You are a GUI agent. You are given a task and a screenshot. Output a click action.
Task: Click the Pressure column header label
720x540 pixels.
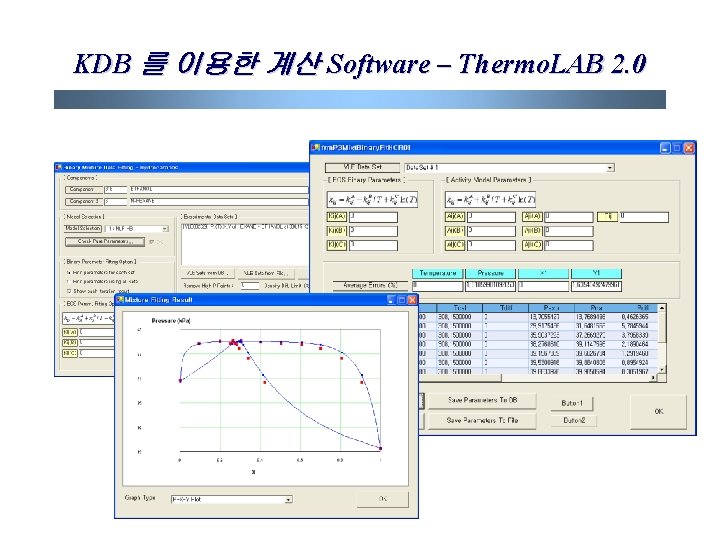(x=490, y=273)
